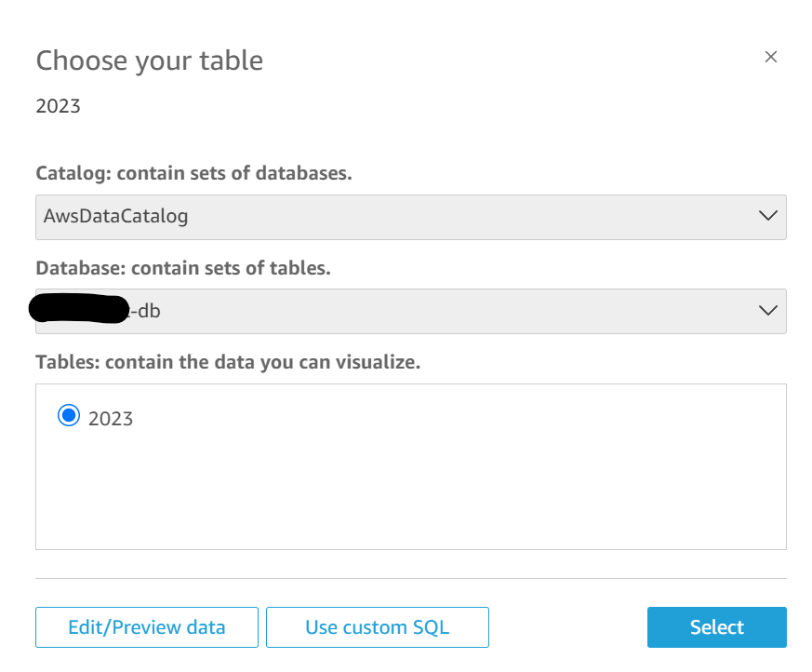
Task: Open the database combo box ending in -db
Action: pos(409,311)
